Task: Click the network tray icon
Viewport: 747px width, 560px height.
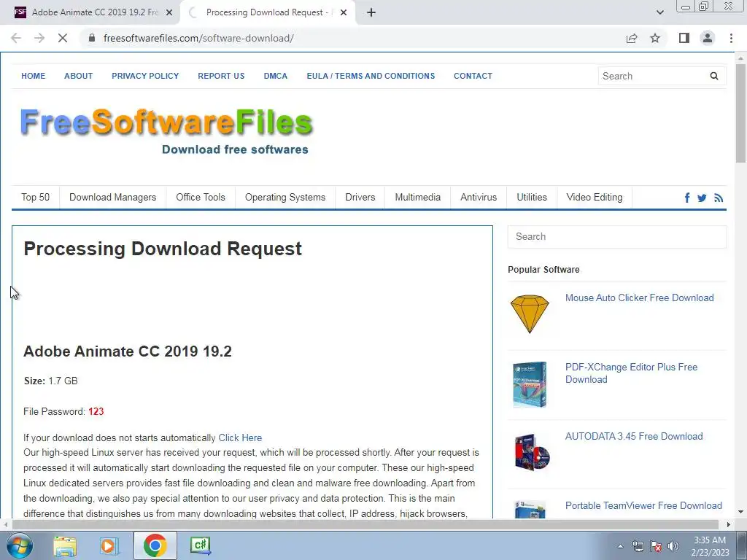Action: (x=638, y=546)
